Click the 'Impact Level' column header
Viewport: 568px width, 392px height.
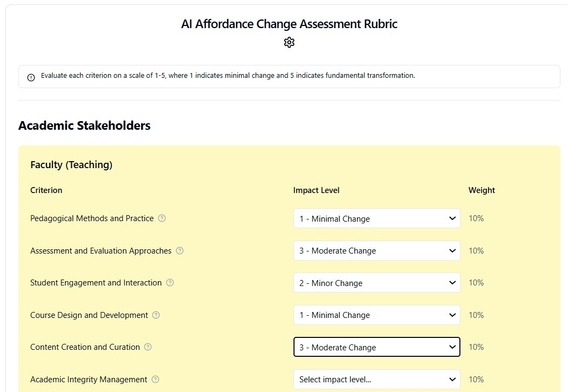(x=316, y=190)
